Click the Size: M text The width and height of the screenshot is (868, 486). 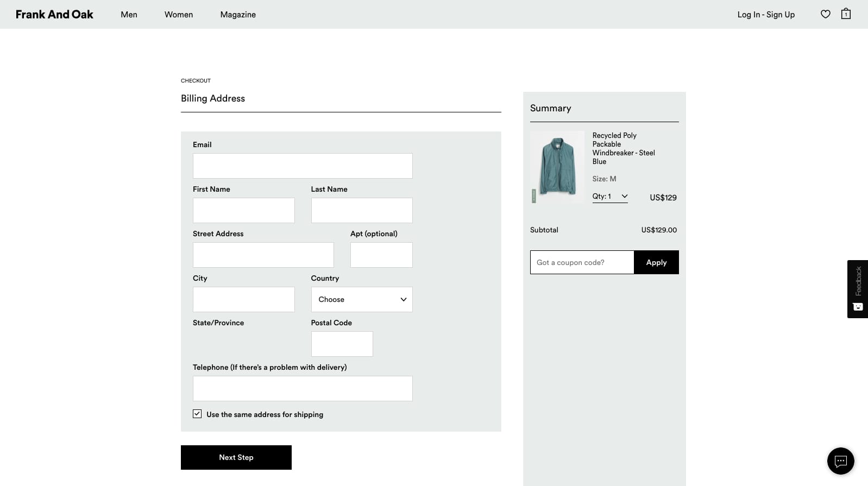tap(604, 179)
